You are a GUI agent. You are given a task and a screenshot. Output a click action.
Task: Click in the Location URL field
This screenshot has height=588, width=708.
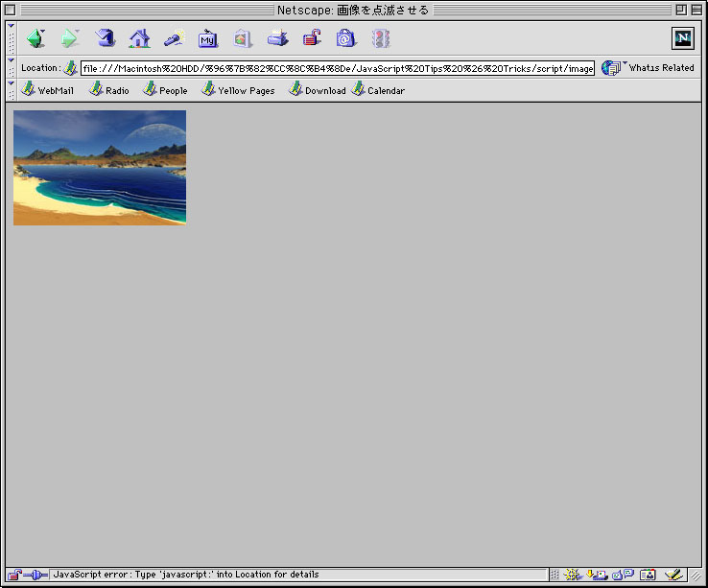pyautogui.click(x=338, y=68)
